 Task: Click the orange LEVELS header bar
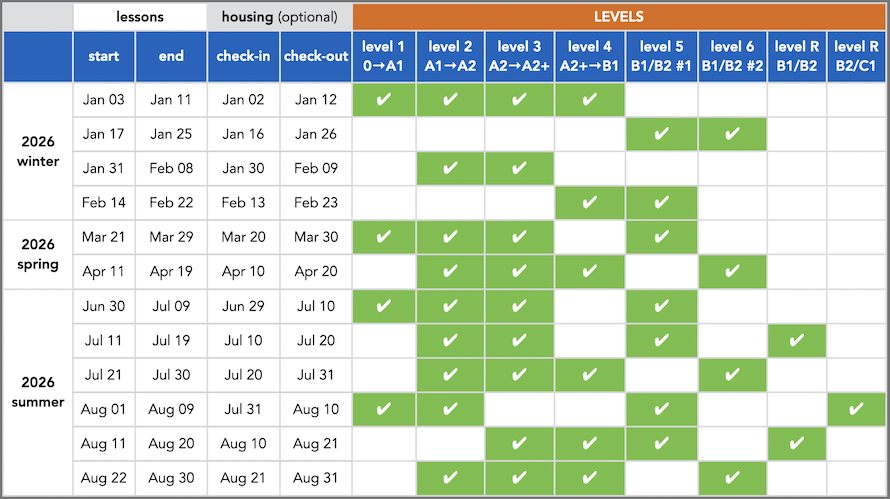(620, 17)
